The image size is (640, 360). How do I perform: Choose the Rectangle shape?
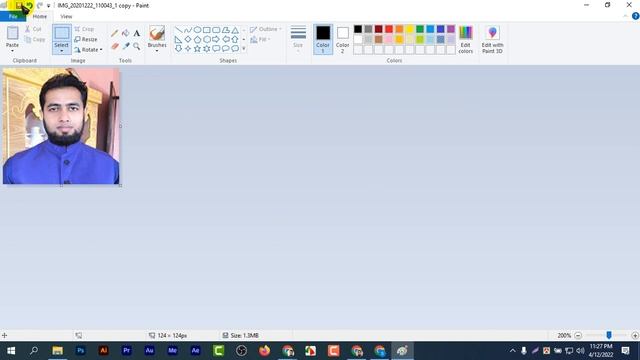[207, 30]
